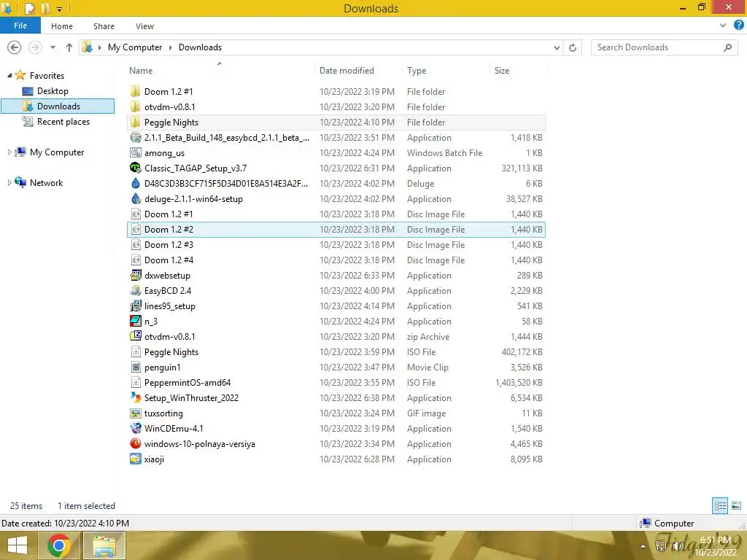Open the Explorer help question mark
Image resolution: width=747 pixels, height=560 pixels.
[739, 26]
